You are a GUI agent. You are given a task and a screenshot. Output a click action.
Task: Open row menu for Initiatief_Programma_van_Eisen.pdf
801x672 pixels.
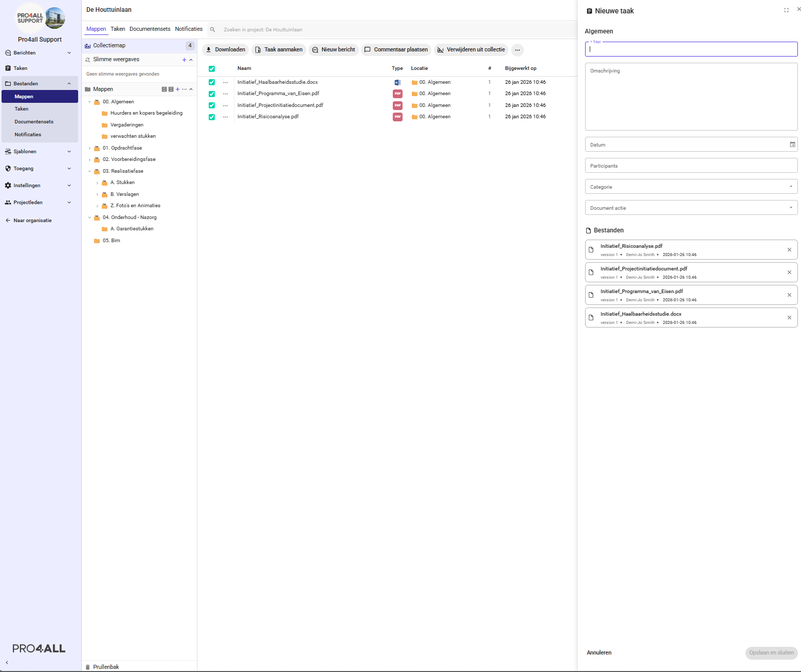pos(225,94)
